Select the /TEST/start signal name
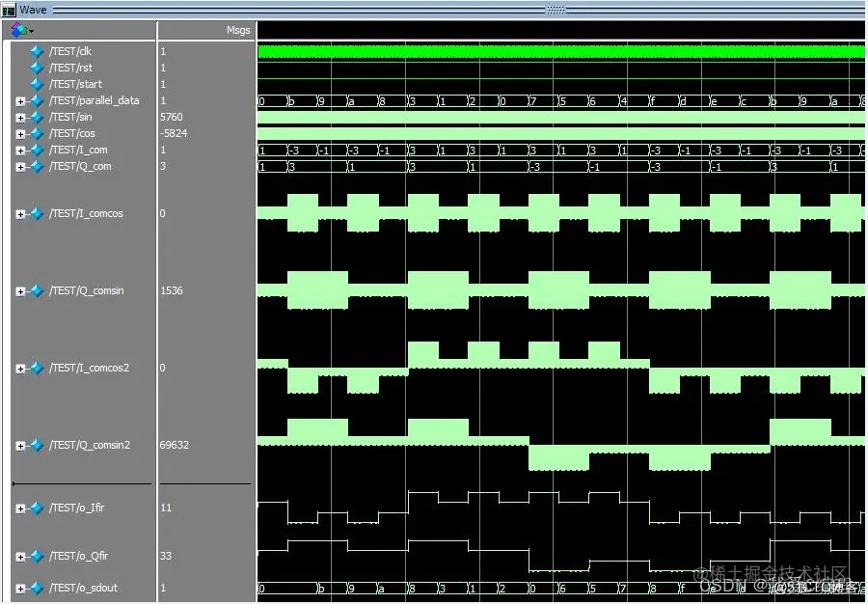The width and height of the screenshot is (868, 604). point(75,84)
